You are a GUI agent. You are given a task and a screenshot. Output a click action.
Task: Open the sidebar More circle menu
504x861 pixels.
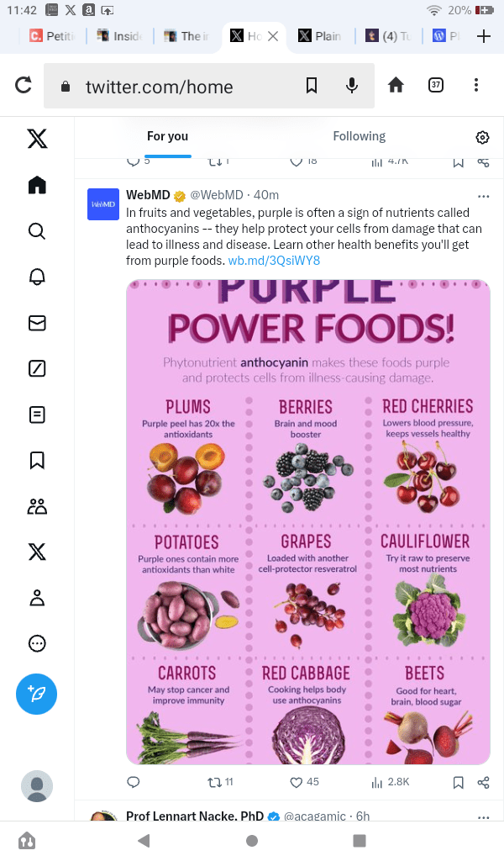tap(37, 643)
